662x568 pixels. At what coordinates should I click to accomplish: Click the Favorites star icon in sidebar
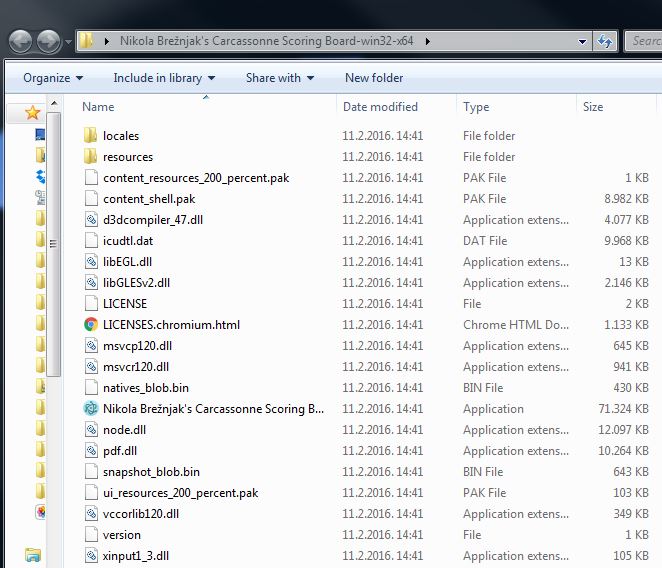pos(33,113)
